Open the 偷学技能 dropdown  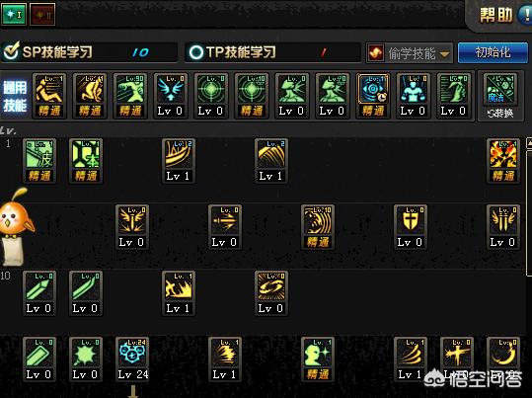point(410,53)
